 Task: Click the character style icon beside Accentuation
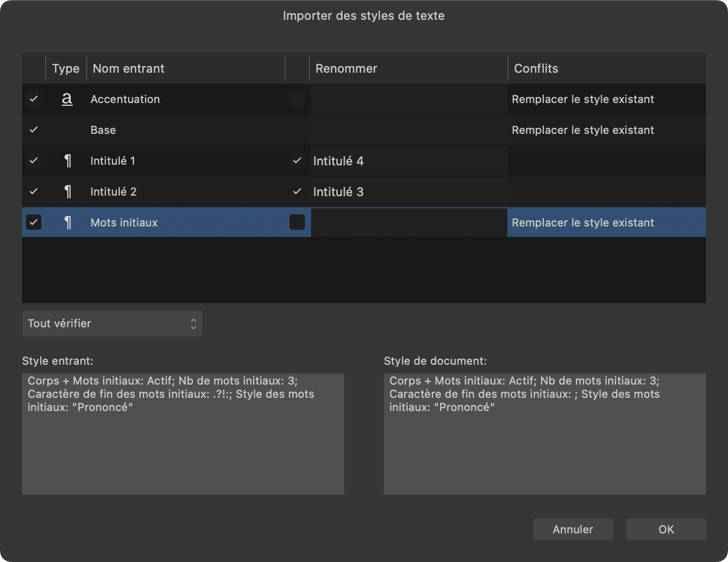67,99
